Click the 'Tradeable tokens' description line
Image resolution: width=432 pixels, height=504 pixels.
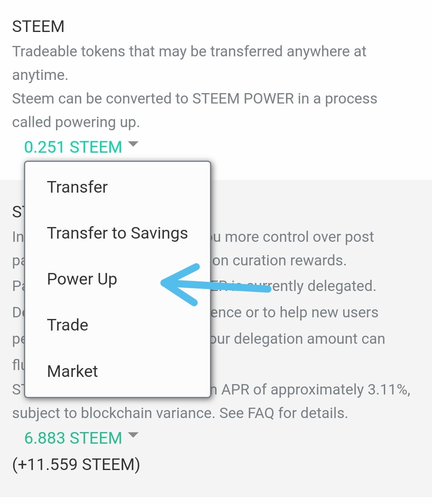(x=189, y=52)
